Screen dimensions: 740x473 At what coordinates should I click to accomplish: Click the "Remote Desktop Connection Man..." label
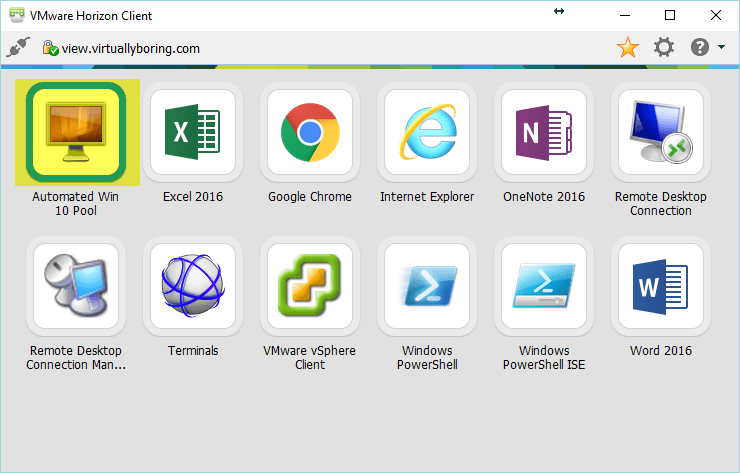pos(76,357)
